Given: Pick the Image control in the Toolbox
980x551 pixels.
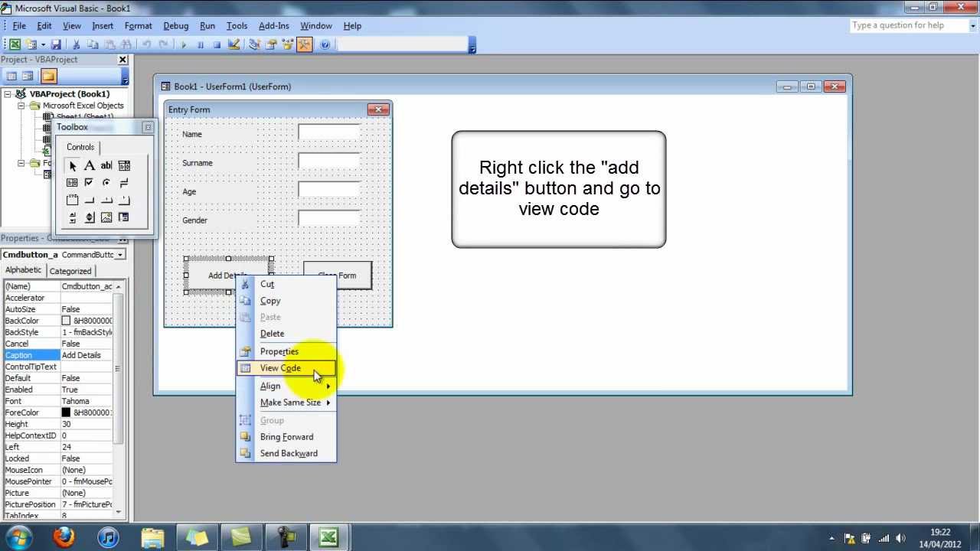Looking at the screenshot, I should click(106, 217).
